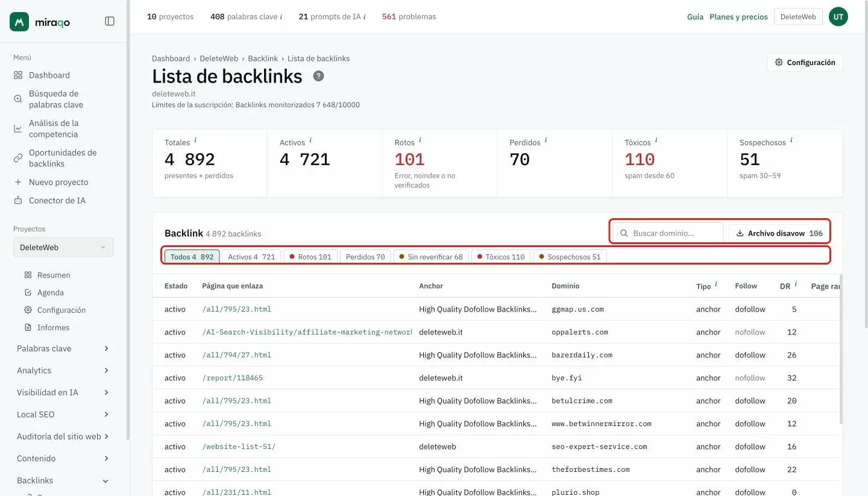Click domain theforbestimes.com cell
The image size is (868, 496).
click(x=590, y=469)
